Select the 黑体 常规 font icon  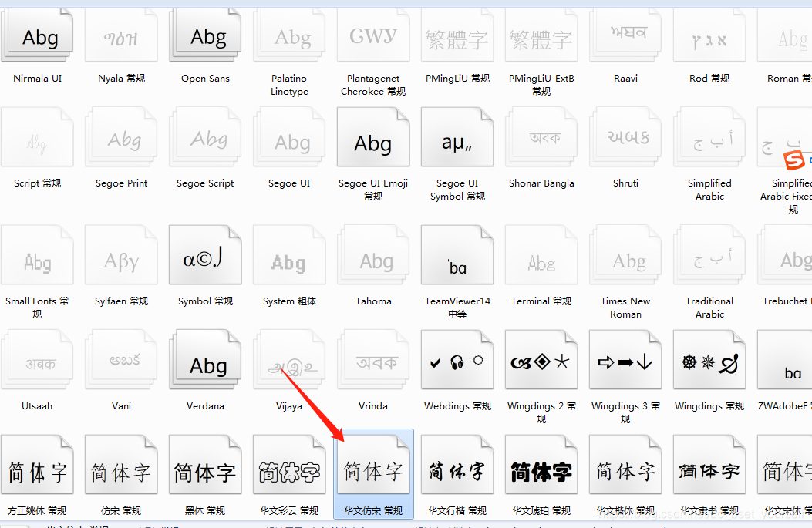205,465
